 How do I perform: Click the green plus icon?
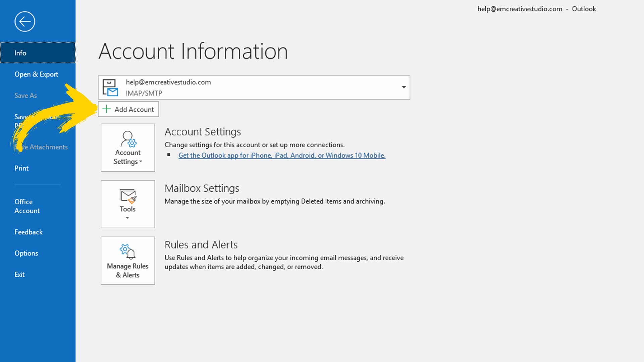[106, 109]
